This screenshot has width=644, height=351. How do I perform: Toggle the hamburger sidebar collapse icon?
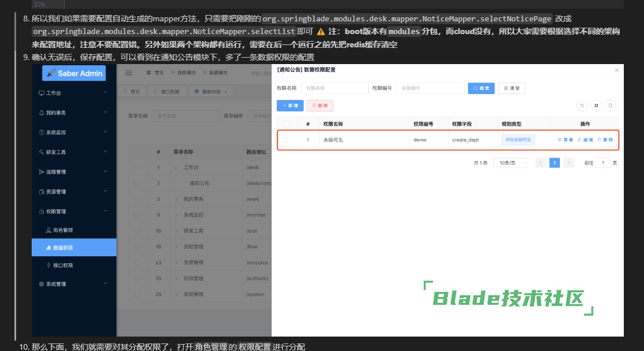tap(129, 73)
